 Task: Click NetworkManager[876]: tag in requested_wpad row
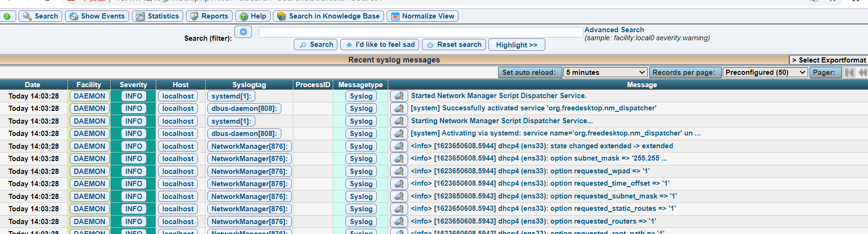(249, 171)
